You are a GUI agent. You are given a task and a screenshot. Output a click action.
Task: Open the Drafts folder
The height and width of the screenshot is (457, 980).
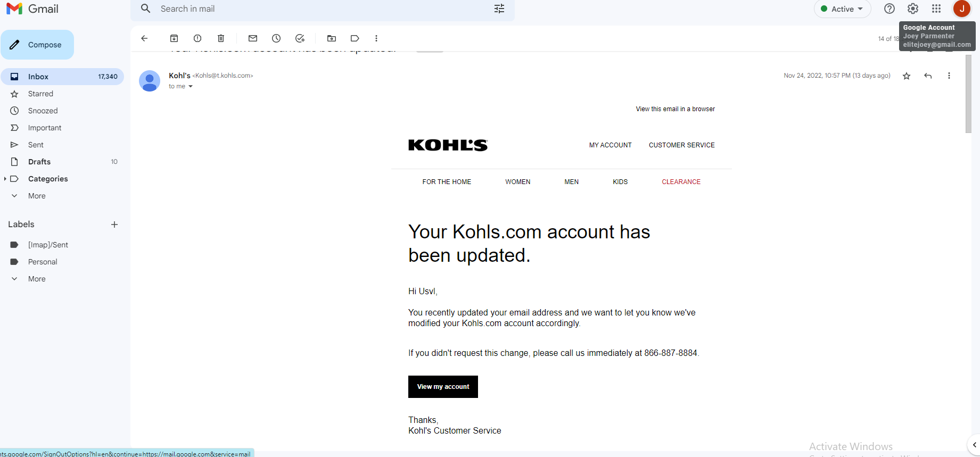pyautogui.click(x=39, y=162)
